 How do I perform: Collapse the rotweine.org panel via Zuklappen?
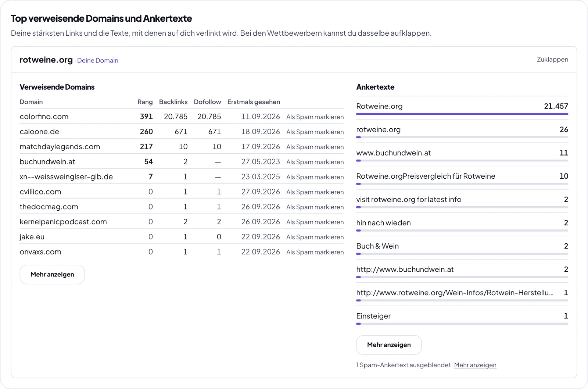click(552, 60)
